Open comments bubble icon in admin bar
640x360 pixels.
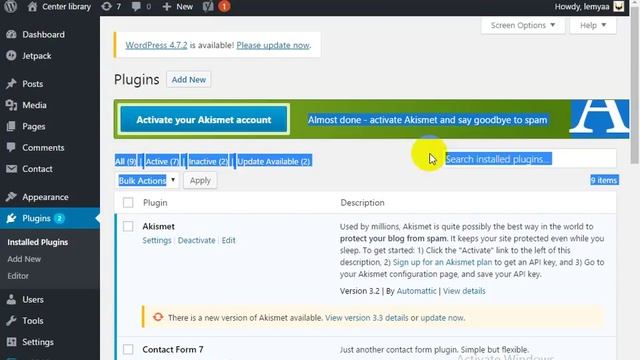(x=136, y=7)
